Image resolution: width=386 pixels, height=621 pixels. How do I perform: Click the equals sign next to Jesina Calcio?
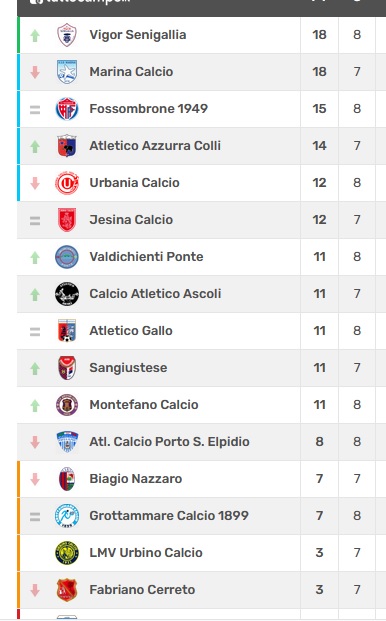35,221
